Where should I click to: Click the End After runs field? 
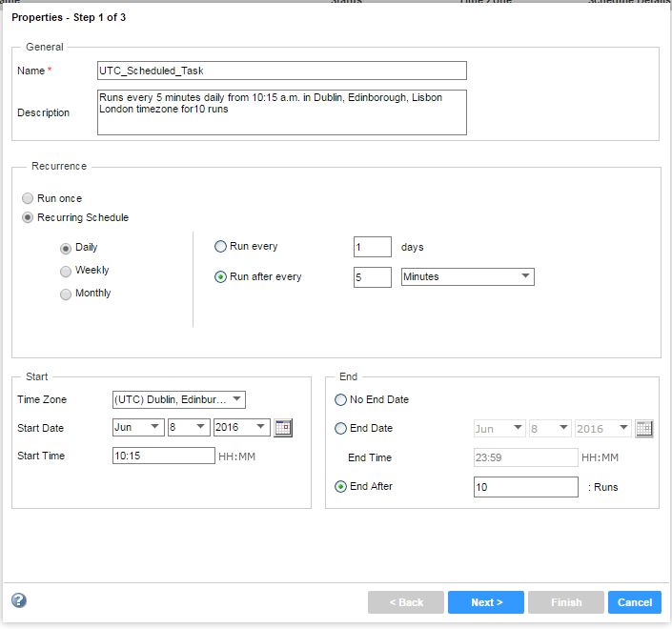click(525, 487)
